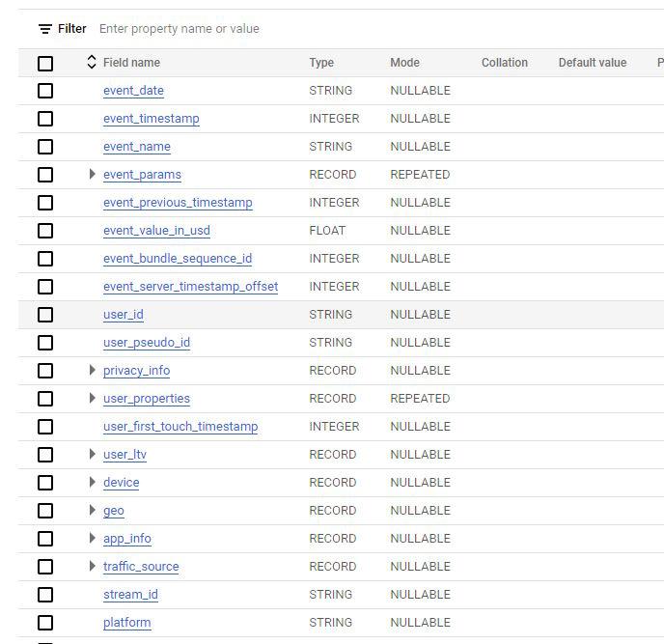The width and height of the screenshot is (664, 644).
Task: Expand the traffic_source record
Action: point(92,566)
